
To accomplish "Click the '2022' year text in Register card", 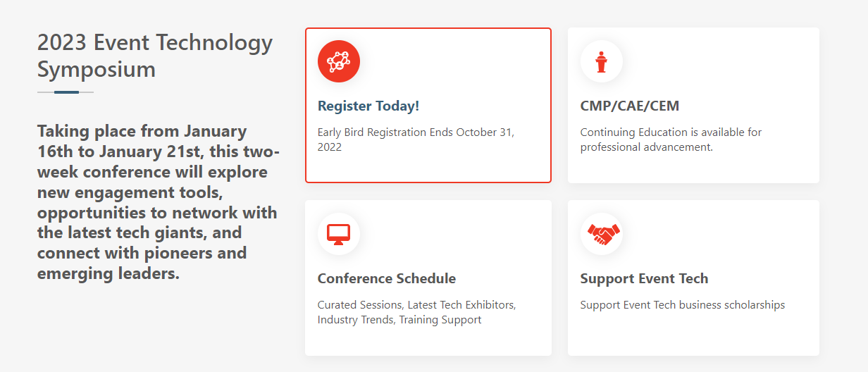I will tap(330, 147).
